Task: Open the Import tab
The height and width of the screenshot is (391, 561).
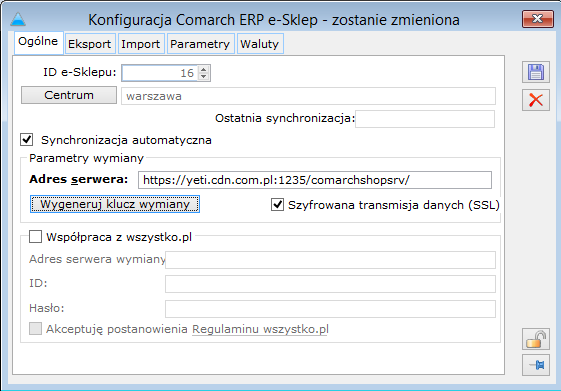Action: [x=141, y=44]
